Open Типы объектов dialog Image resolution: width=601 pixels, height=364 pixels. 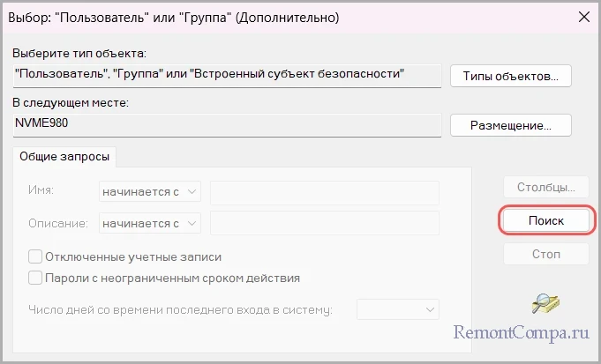point(511,76)
